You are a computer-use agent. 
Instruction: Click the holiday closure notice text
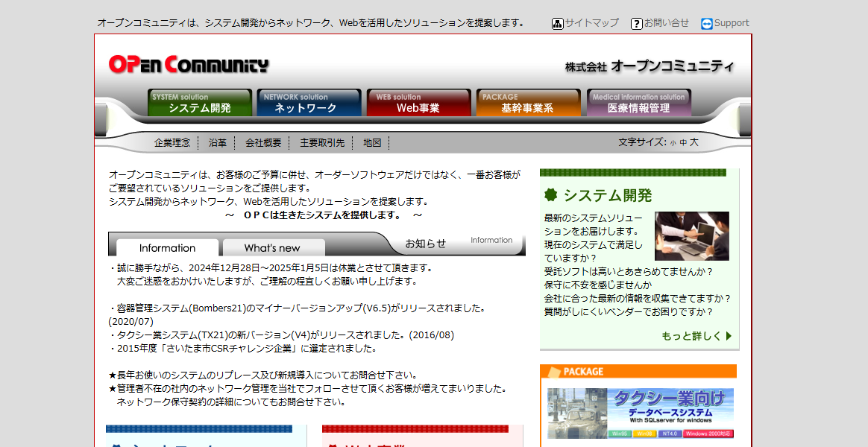pos(270,274)
